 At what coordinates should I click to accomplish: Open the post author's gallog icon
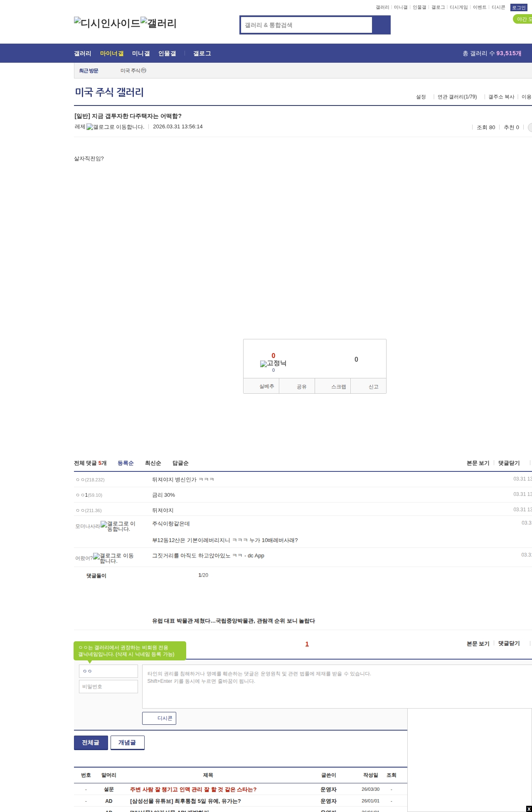pyautogui.click(x=115, y=127)
